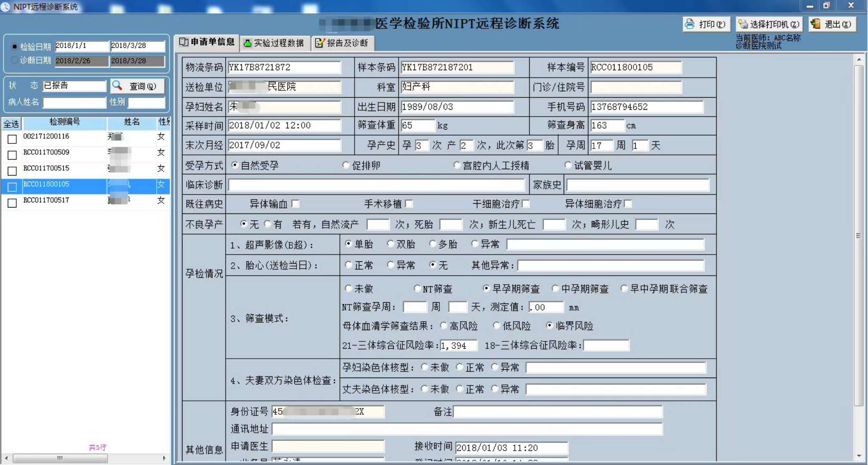Click the 性别 filter field
This screenshot has width=868, height=465.
146,102
